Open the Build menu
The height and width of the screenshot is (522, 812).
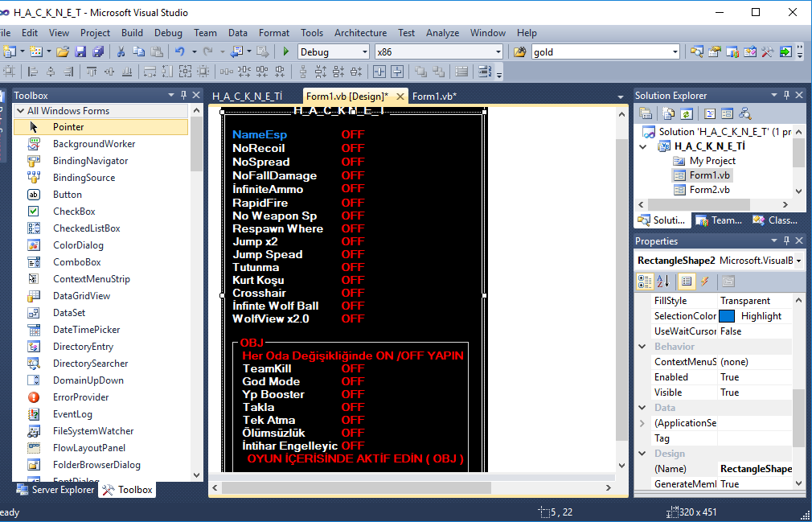click(x=132, y=33)
